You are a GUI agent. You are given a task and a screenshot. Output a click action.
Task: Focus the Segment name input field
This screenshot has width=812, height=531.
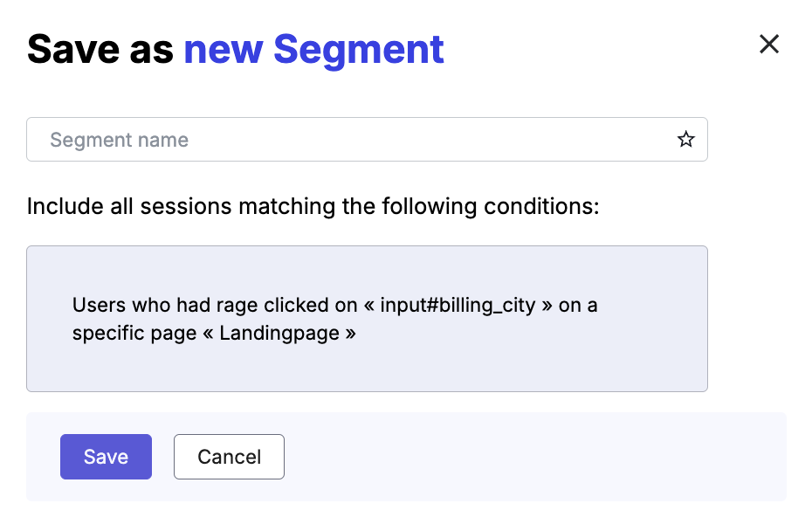tap(262, 139)
